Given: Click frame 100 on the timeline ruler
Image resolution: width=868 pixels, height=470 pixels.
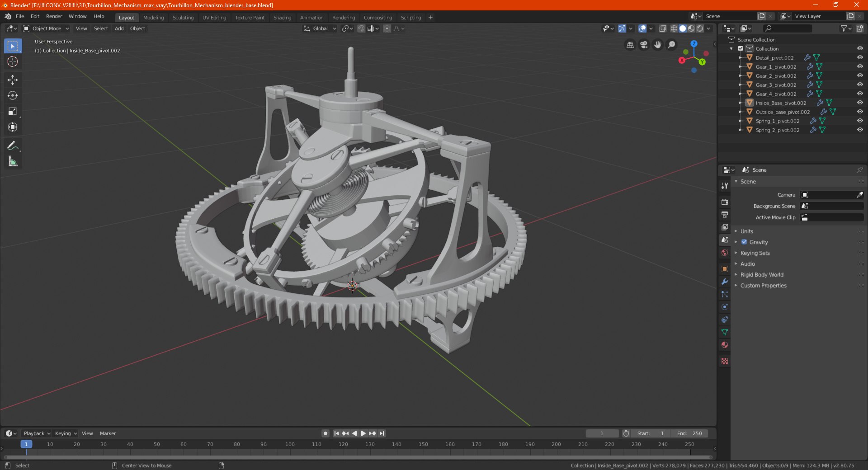Looking at the screenshot, I should tap(290, 444).
